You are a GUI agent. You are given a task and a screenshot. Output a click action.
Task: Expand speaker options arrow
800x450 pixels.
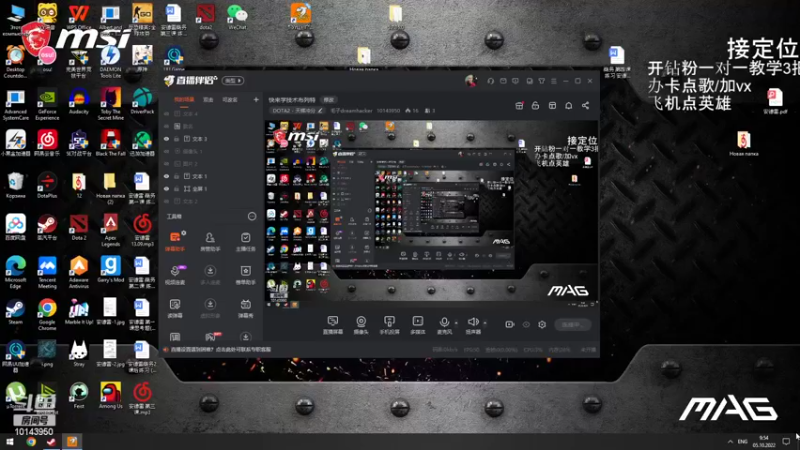pos(485,322)
